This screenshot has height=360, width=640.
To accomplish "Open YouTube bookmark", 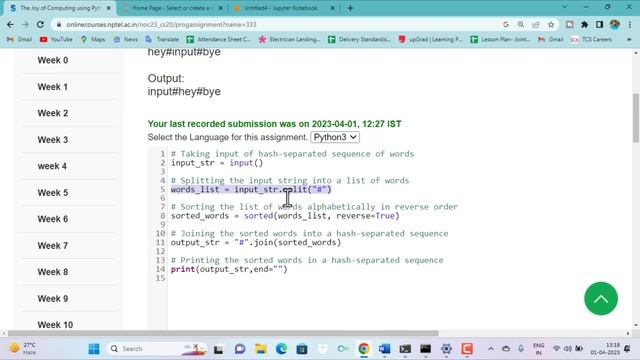I will (56, 39).
